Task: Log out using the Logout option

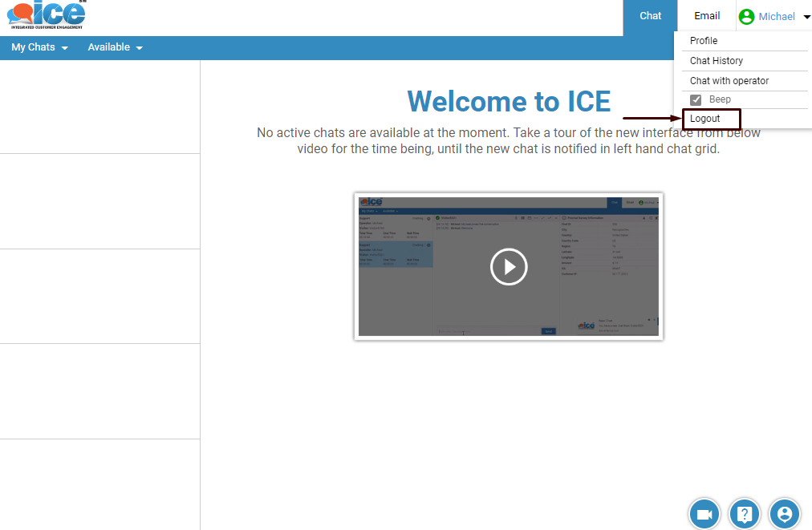Action: (705, 119)
